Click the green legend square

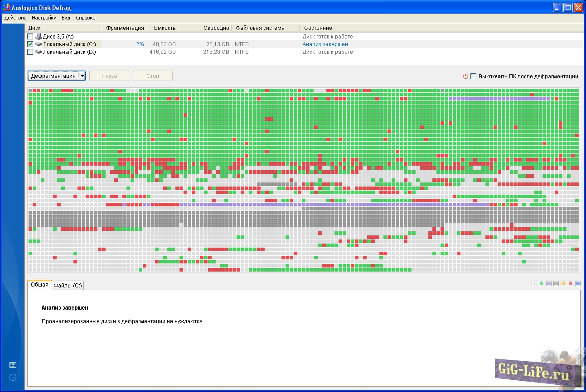[x=542, y=283]
